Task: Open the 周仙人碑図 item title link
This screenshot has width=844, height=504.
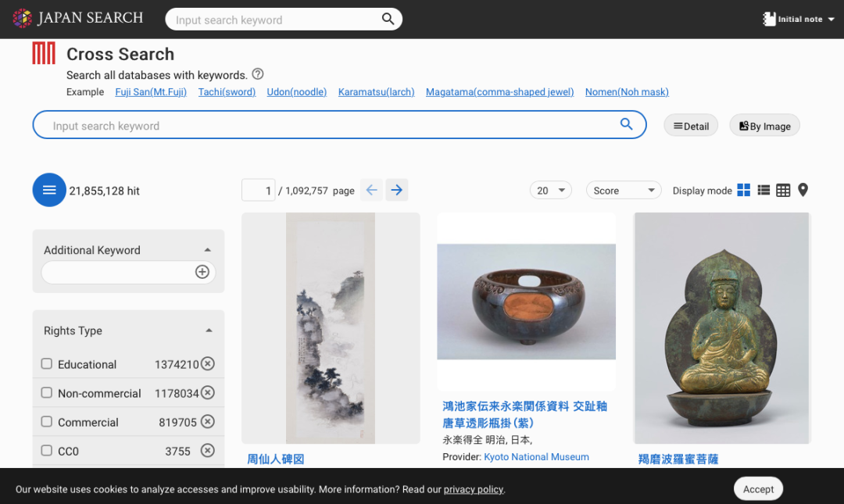Action: [276, 459]
